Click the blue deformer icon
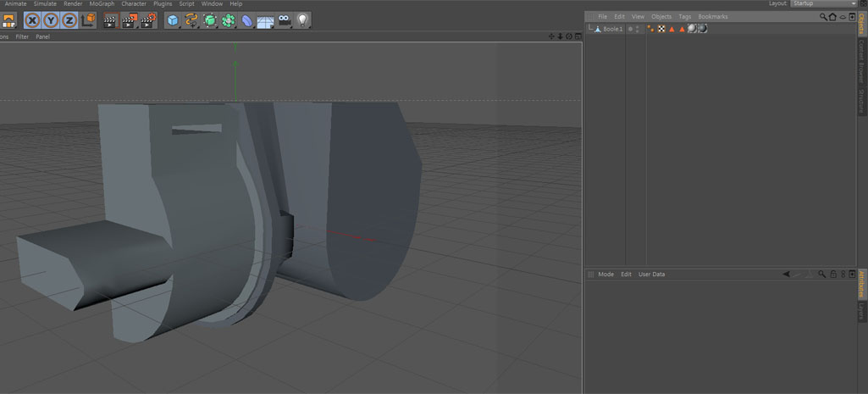This screenshot has height=394, width=868. [x=247, y=20]
